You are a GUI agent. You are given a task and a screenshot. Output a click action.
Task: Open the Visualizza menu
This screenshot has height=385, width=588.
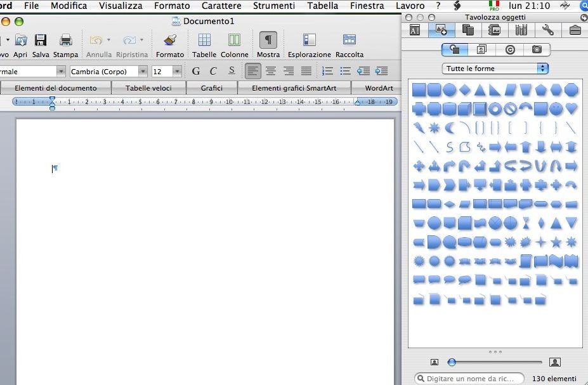(121, 6)
